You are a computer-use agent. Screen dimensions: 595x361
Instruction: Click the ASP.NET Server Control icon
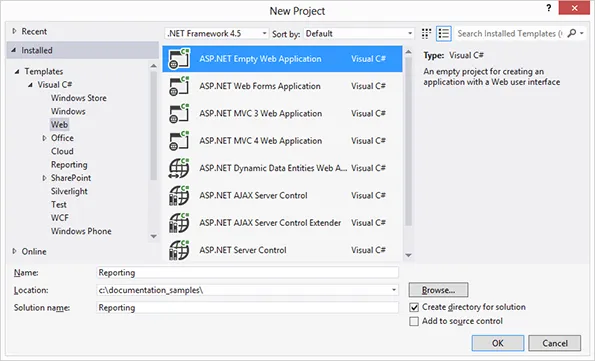coord(179,250)
